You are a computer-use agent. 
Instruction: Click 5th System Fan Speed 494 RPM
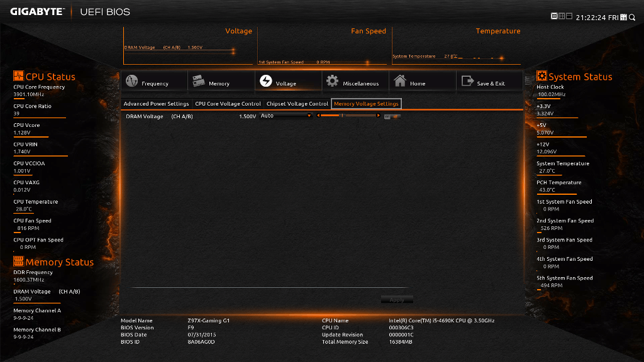(x=552, y=286)
